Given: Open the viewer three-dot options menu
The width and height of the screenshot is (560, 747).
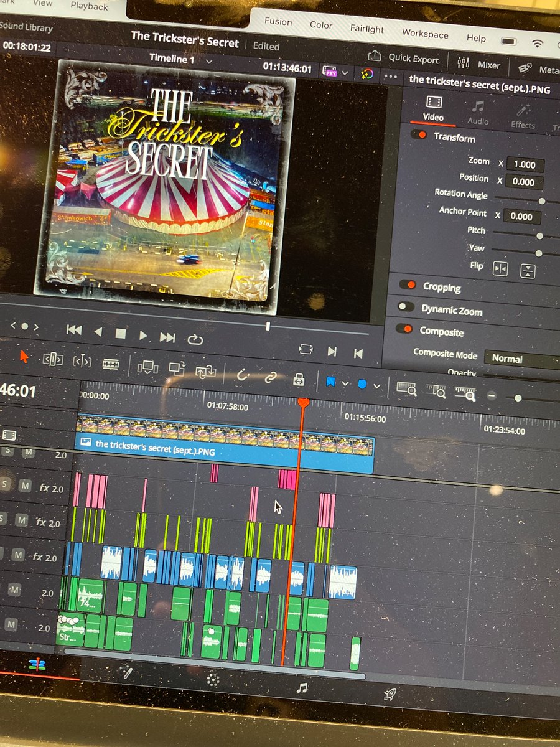Looking at the screenshot, I should tap(391, 77).
